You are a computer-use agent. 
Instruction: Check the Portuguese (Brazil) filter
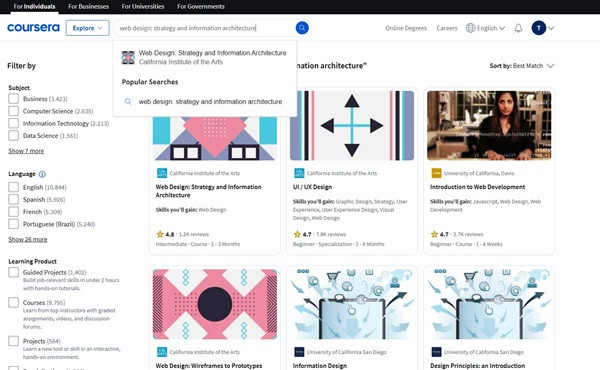coord(13,224)
